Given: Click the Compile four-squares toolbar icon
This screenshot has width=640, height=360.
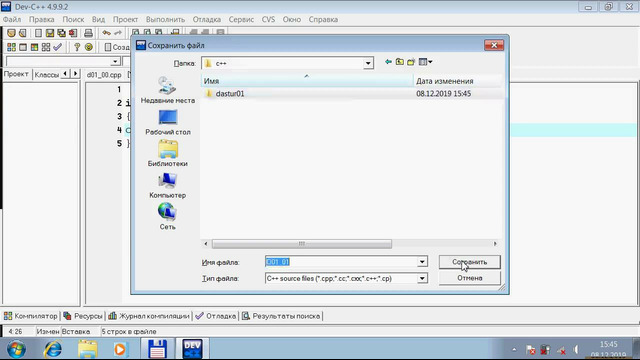Looking at the screenshot, I should pos(11,47).
